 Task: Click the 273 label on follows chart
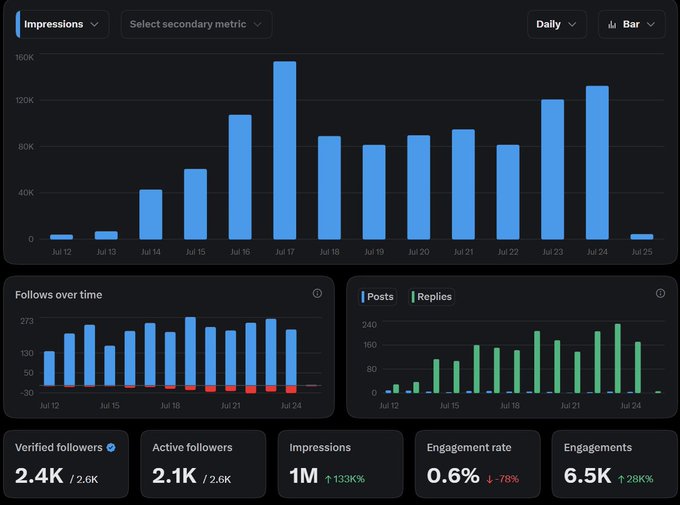[27, 321]
